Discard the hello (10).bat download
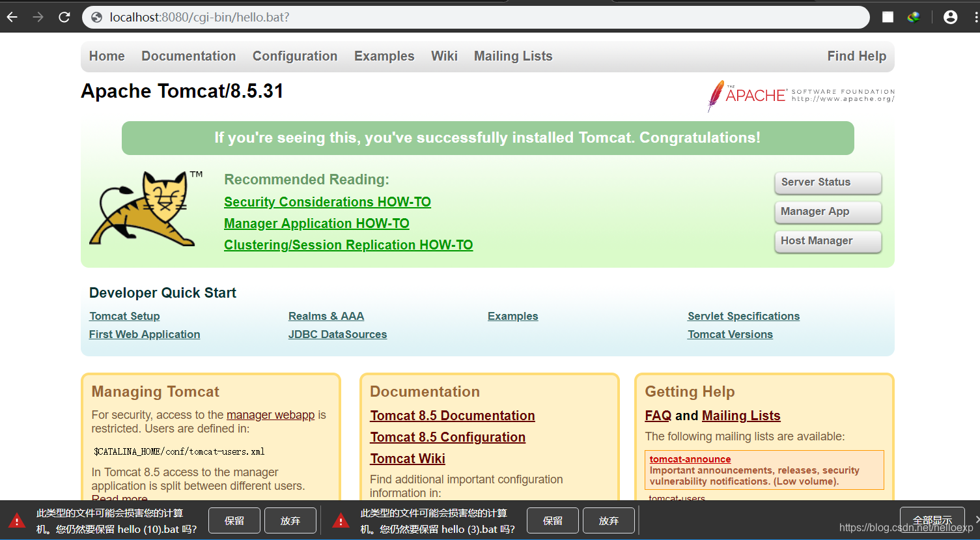This screenshot has height=540, width=980. coord(290,520)
